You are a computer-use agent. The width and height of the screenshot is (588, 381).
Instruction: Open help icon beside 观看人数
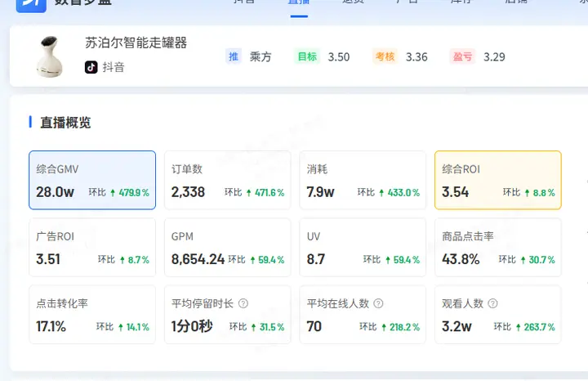tap(492, 303)
